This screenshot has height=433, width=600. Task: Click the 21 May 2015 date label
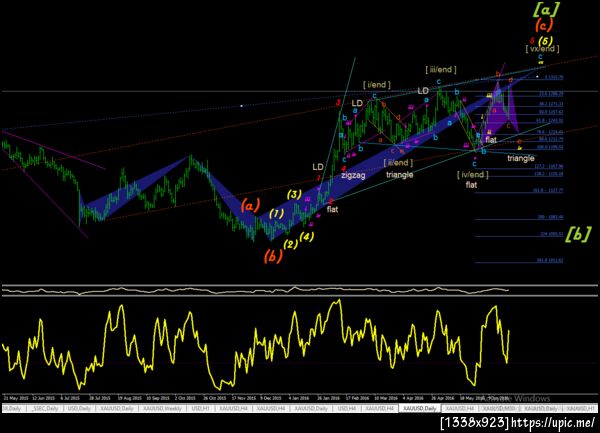[16, 398]
